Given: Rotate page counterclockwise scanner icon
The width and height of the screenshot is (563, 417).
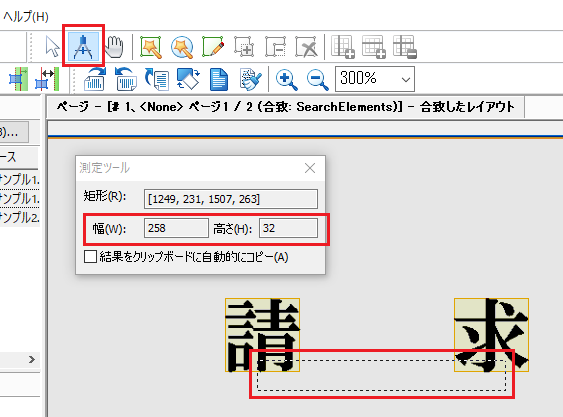Looking at the screenshot, I should point(126,79).
